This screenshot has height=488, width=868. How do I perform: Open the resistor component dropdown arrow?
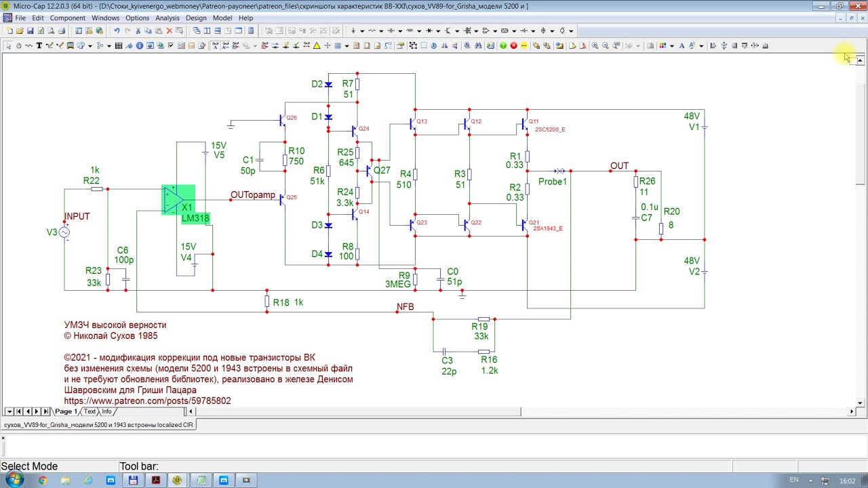tap(381, 30)
